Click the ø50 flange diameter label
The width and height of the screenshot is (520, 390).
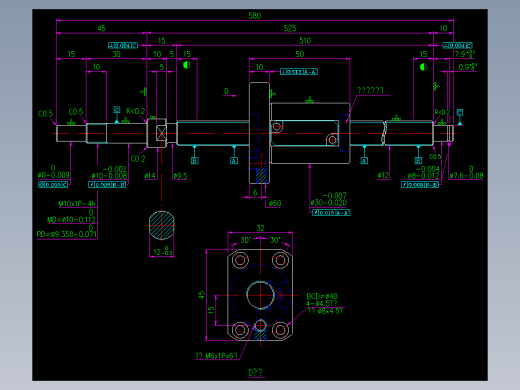pos(275,203)
